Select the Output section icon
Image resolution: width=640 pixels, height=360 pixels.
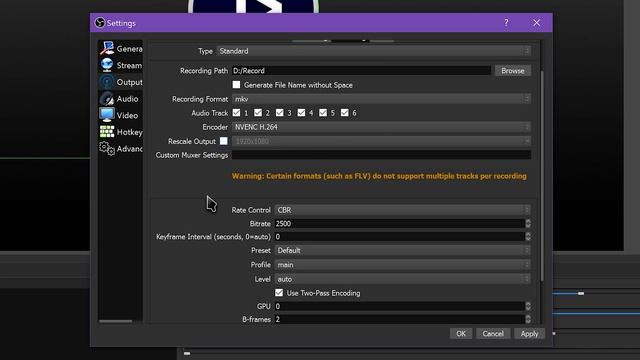point(107,82)
